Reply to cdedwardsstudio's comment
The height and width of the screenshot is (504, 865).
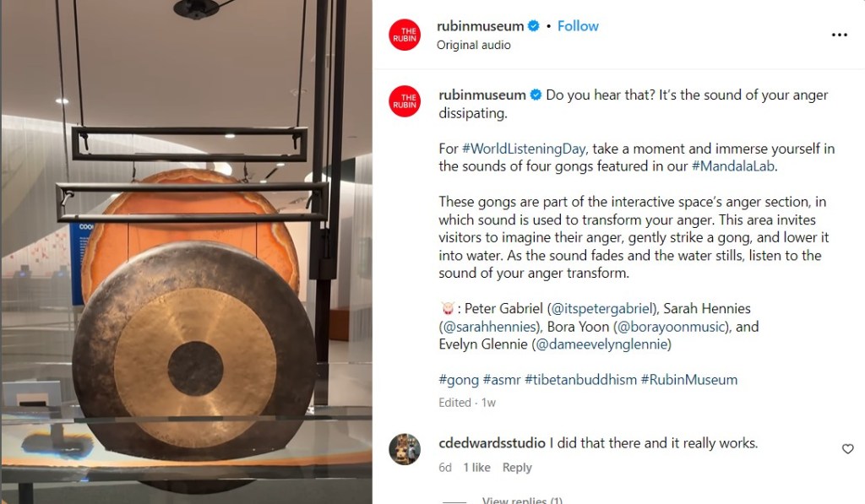517,468
